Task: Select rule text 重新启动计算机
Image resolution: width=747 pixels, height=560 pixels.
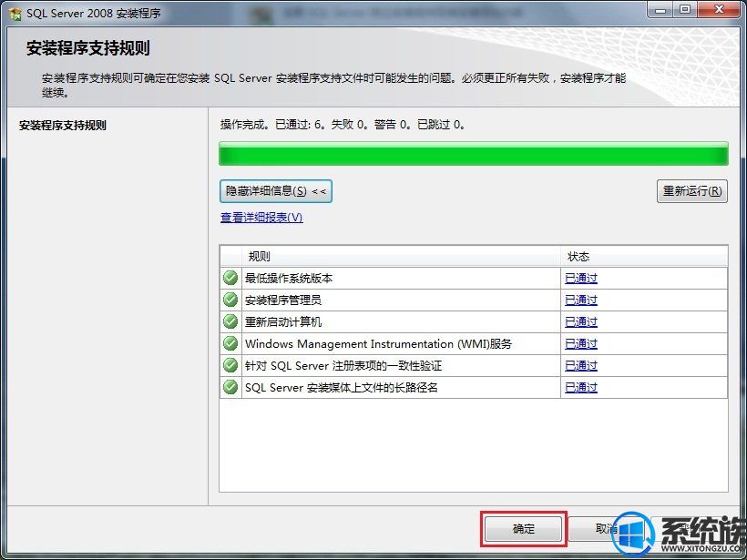Action: (x=283, y=322)
